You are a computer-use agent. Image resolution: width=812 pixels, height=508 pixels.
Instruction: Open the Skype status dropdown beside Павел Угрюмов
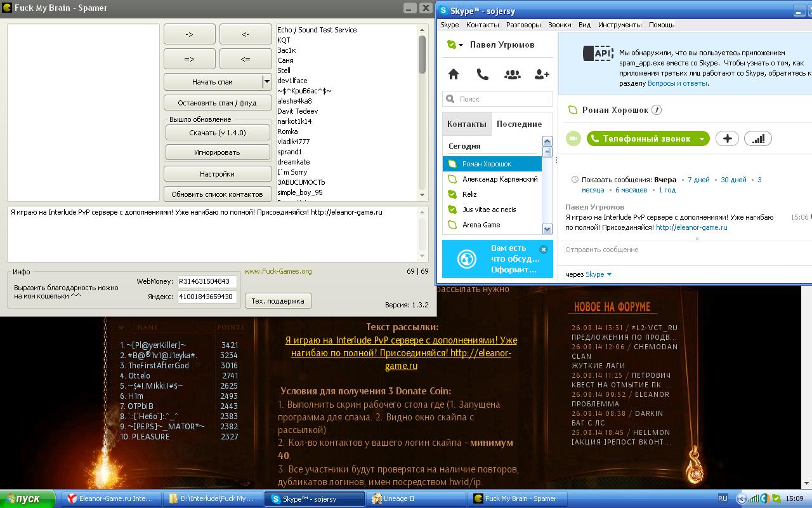tap(461, 45)
